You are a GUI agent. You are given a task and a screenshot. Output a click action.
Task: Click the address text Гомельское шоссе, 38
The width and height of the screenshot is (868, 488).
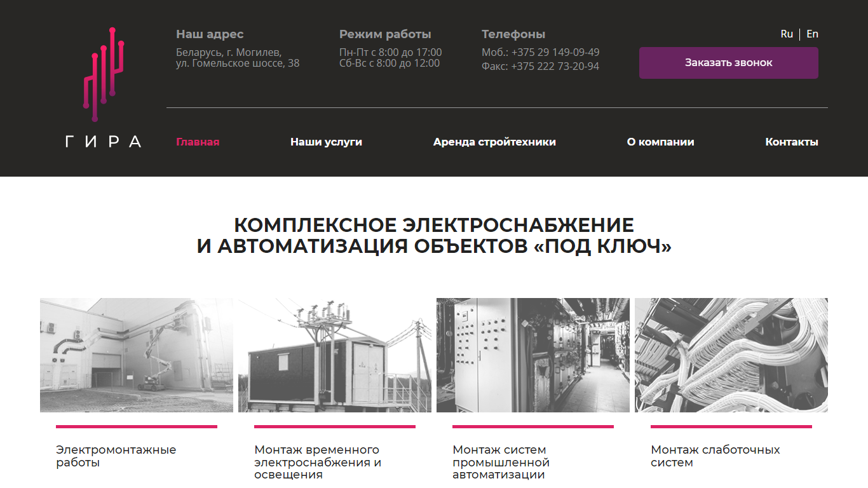click(x=238, y=64)
